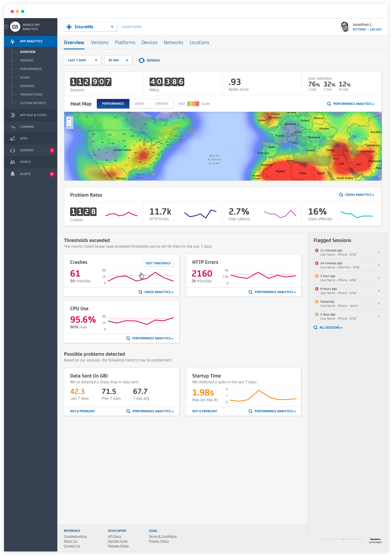392x556 pixels.
Task: Click the App Map & Flows icon
Action: (13, 115)
